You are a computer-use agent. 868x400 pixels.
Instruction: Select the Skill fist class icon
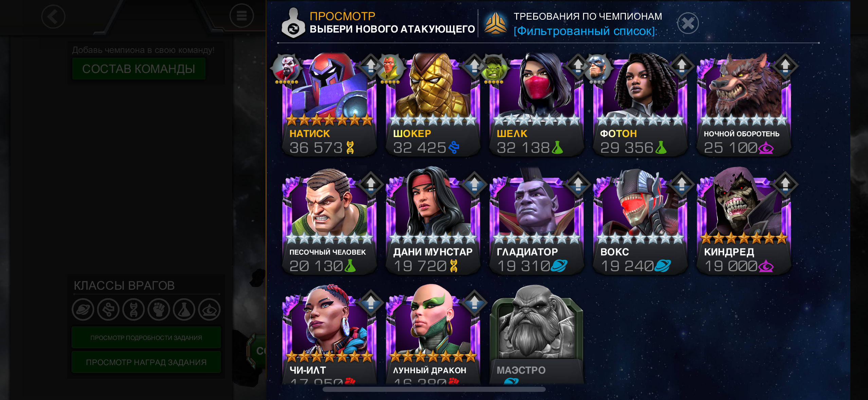[159, 309]
